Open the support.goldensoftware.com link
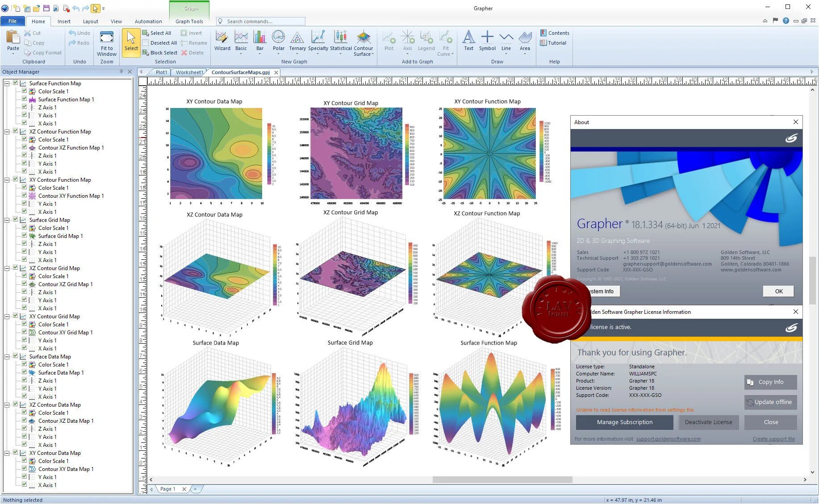 coord(668,439)
